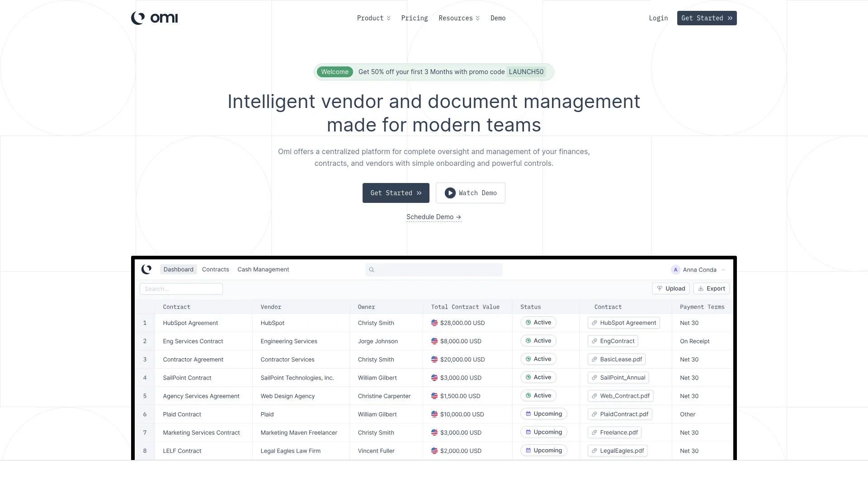Open the Anna Conda account dropdown
This screenshot has width=868, height=488.
[x=724, y=270]
